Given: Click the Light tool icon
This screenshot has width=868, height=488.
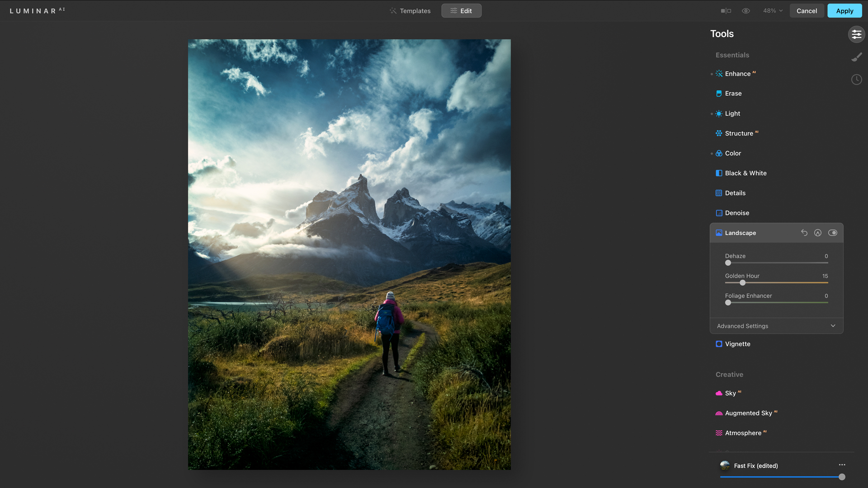Looking at the screenshot, I should (719, 113).
